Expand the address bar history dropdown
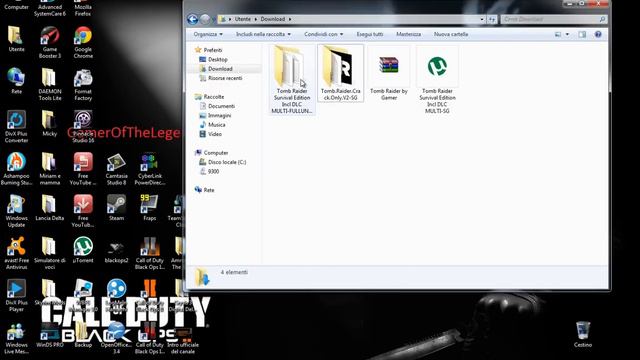Screen dimensions: 640x360 (482, 19)
